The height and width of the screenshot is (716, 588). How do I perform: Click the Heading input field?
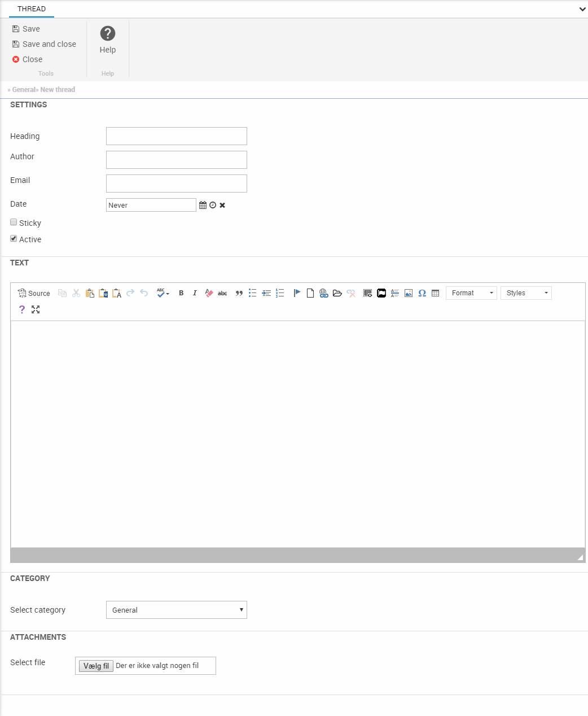coord(176,136)
